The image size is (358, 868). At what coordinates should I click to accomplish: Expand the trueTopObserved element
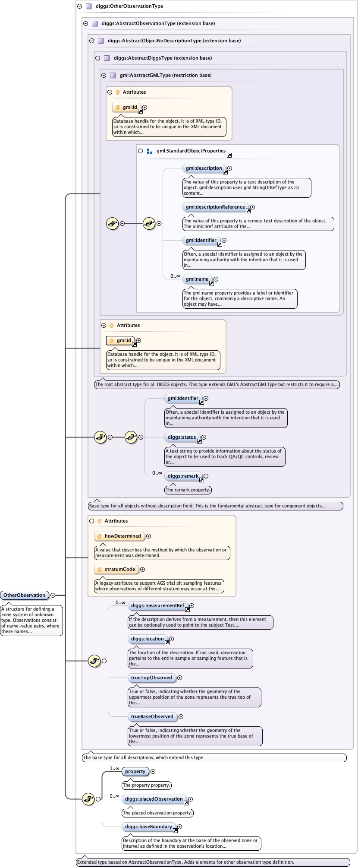[x=179, y=678]
